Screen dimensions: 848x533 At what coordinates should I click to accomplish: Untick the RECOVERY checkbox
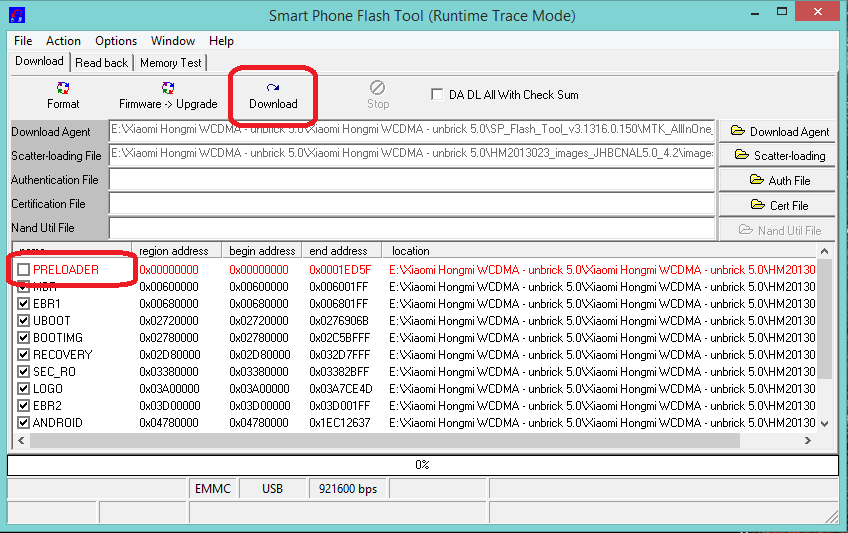(23, 355)
